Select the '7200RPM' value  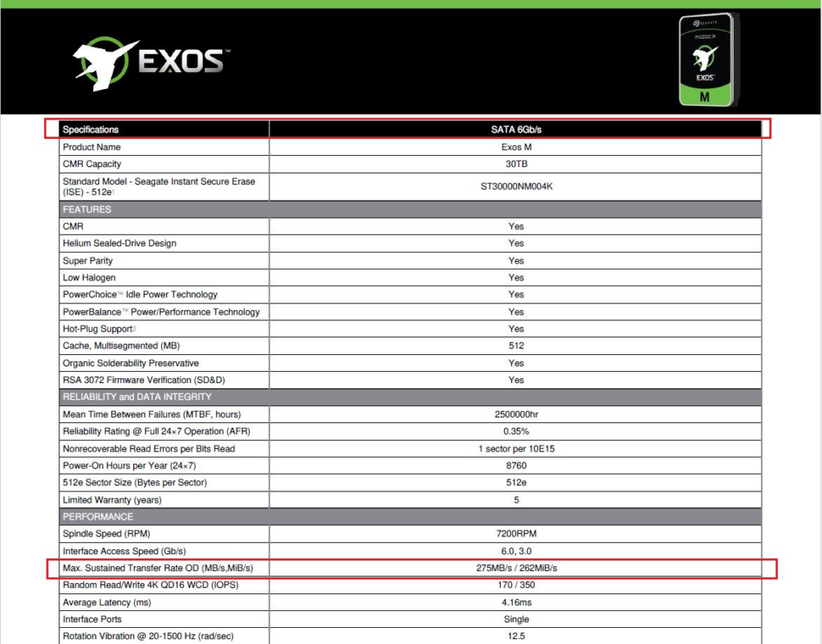(516, 533)
